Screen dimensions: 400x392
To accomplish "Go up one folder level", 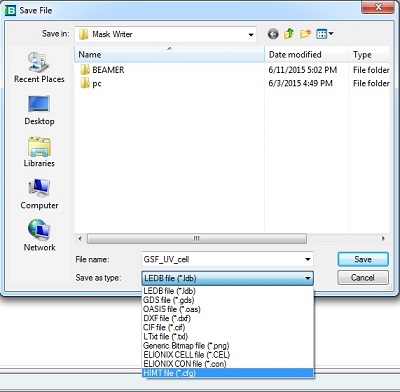I will tap(289, 34).
